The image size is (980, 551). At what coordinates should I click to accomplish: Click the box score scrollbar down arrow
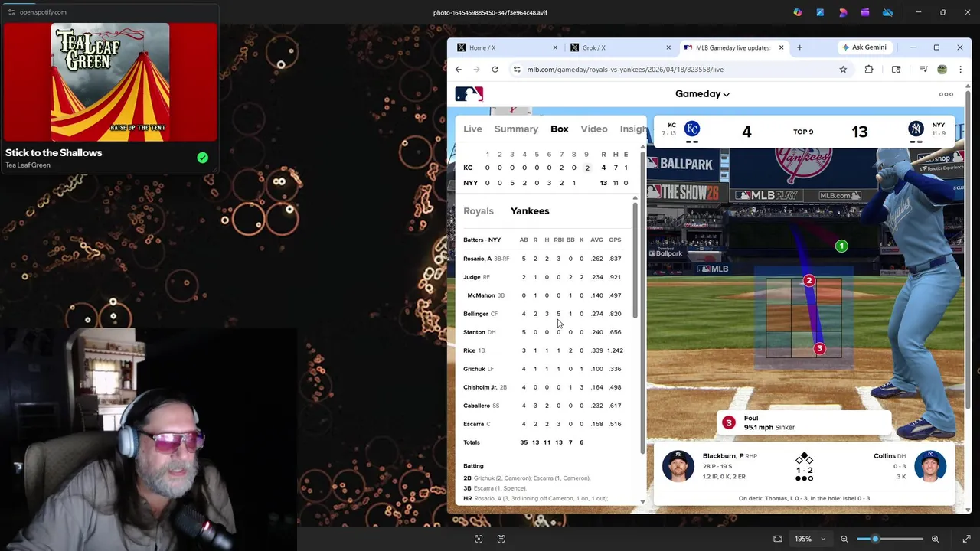point(642,502)
